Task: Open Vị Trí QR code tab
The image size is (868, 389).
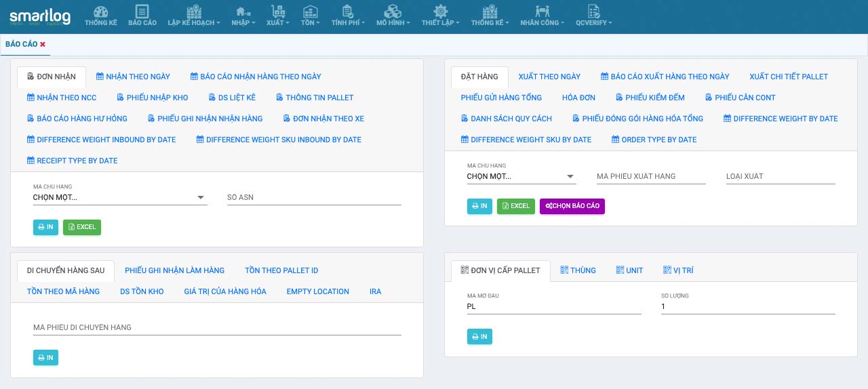Action: [678, 270]
